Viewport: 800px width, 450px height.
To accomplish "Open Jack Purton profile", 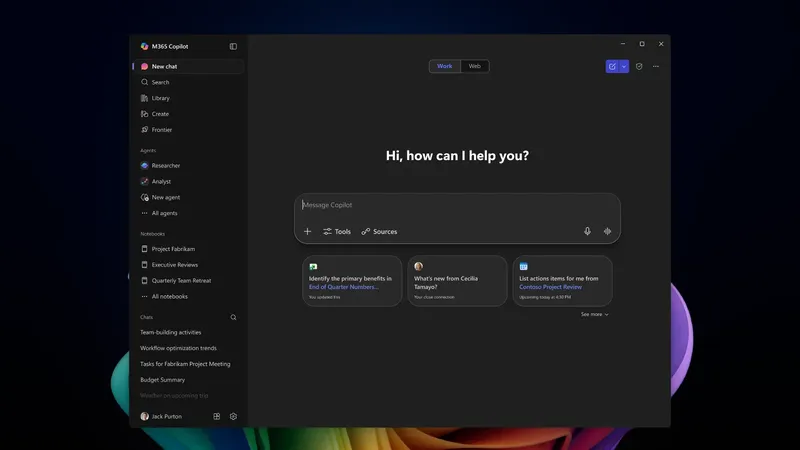I will pos(161,416).
